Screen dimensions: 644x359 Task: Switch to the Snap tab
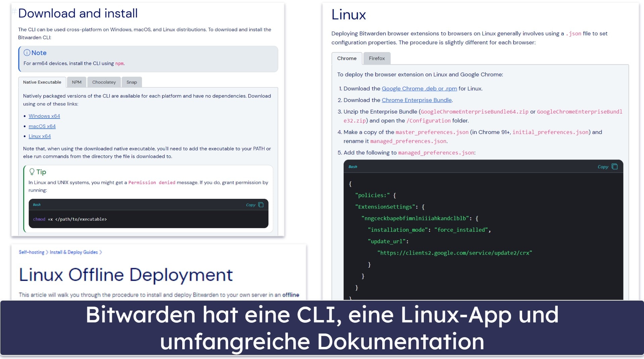(x=132, y=82)
